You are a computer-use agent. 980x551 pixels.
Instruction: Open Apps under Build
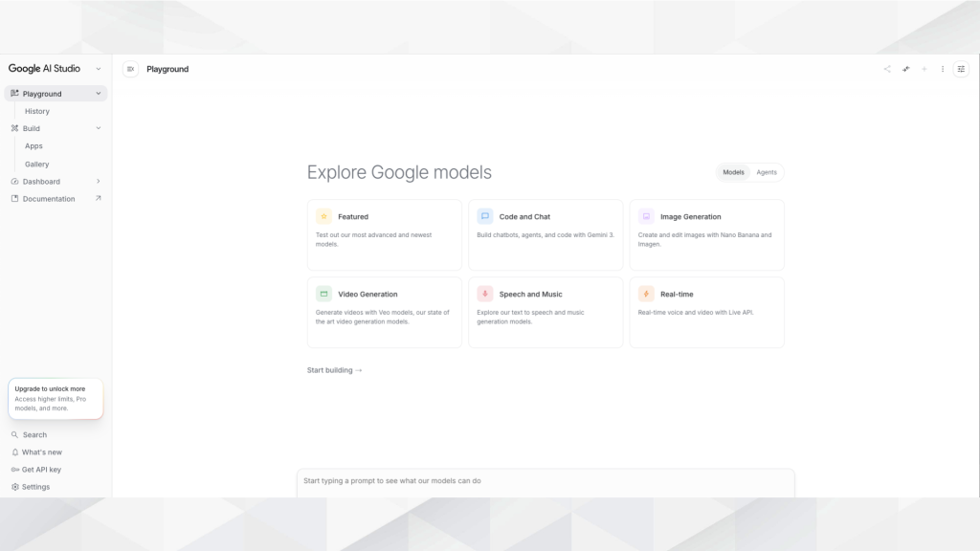pyautogui.click(x=33, y=145)
